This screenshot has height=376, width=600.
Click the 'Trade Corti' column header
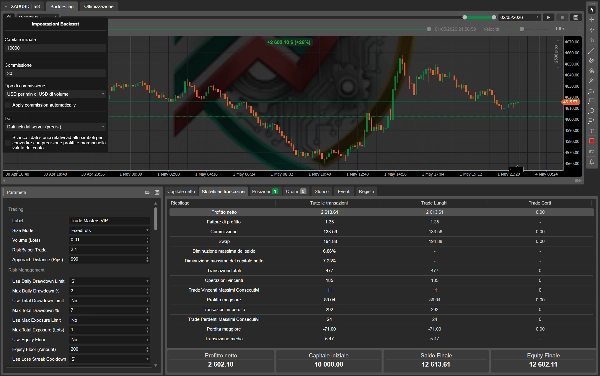[540, 203]
